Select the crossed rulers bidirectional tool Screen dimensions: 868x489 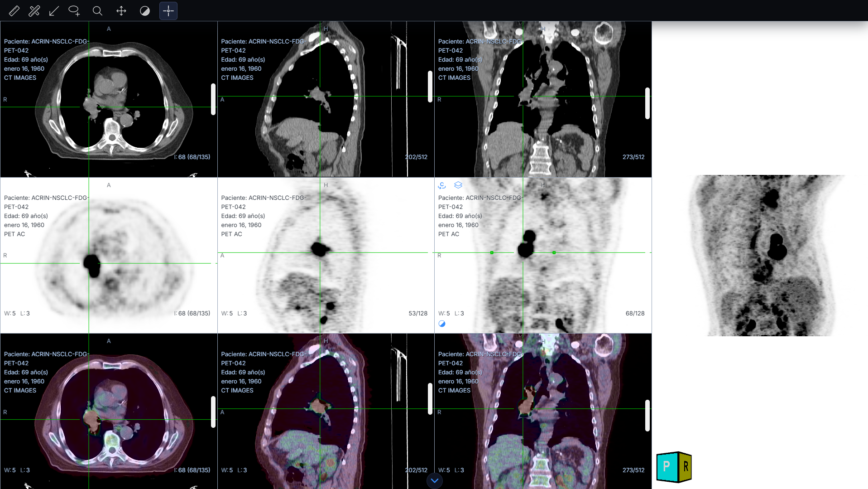point(34,11)
